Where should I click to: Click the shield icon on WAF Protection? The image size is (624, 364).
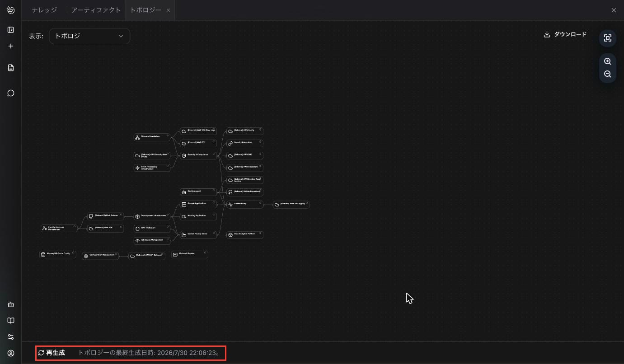coord(137,229)
